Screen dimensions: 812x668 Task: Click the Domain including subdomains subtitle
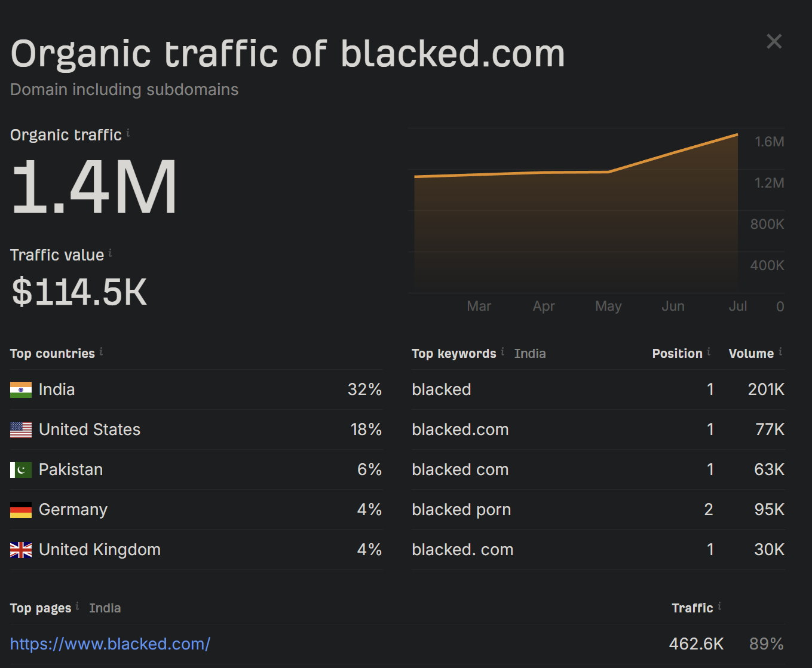pos(124,90)
